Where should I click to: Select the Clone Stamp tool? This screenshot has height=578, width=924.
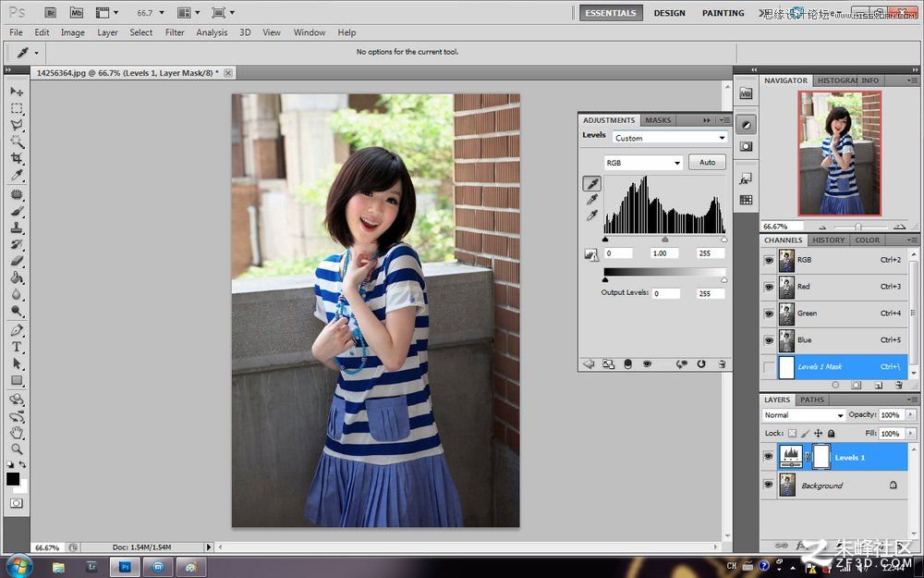pos(17,228)
